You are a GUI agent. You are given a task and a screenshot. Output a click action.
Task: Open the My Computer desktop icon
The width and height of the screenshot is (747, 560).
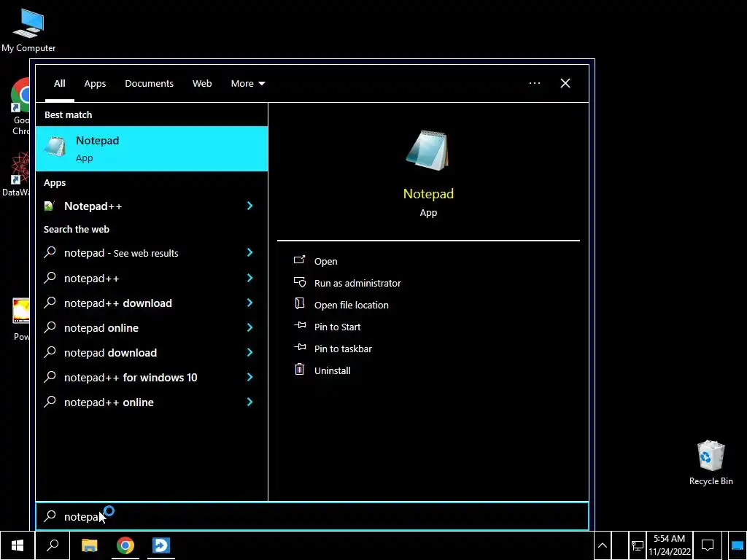click(x=28, y=30)
